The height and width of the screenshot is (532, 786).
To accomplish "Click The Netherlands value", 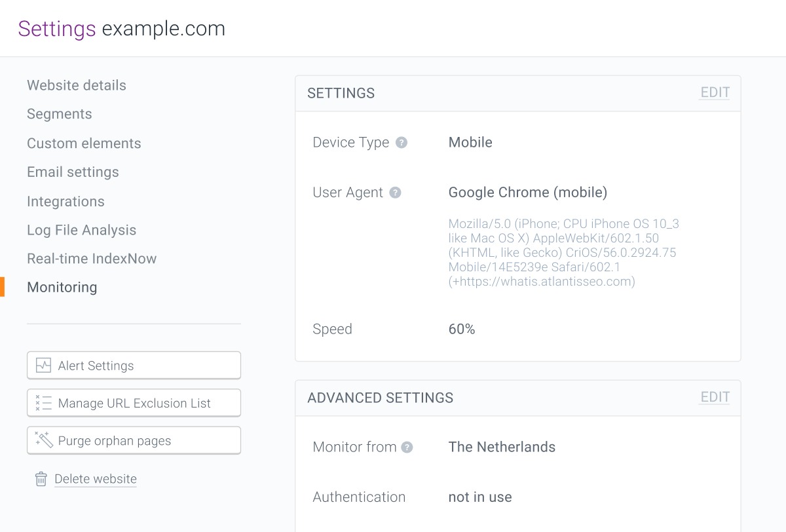I will (x=502, y=447).
